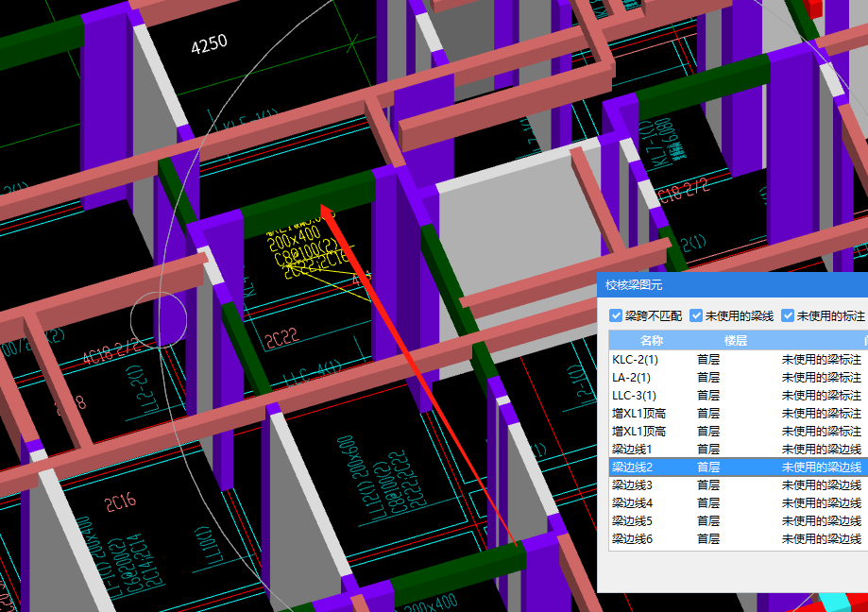The width and height of the screenshot is (868, 612).
Task: Click 未使用的梁边线 in the 梁边线3 row
Action: point(822,485)
